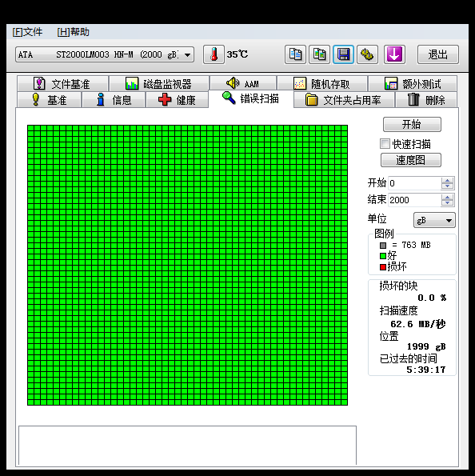
Task: Click the 速度图 button
Action: [x=411, y=160]
